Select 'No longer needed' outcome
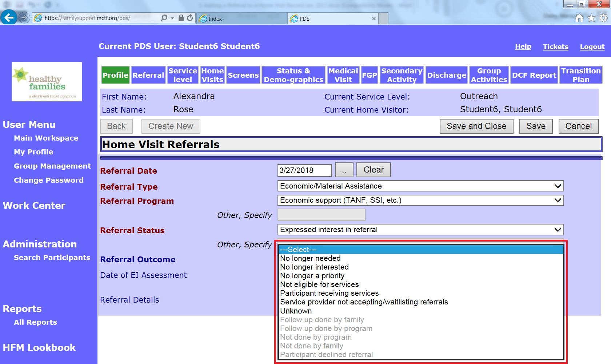The image size is (611, 364). point(421,258)
